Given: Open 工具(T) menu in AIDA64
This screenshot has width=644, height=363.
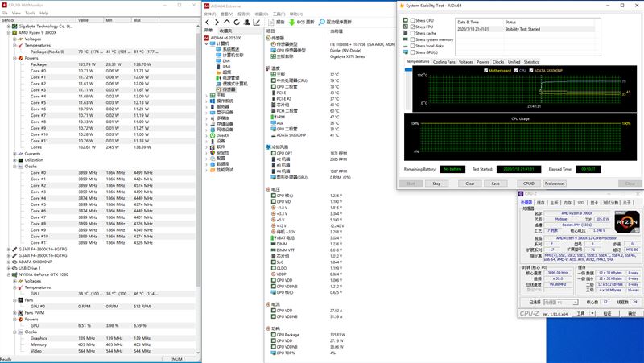Looking at the screenshot, I should click(279, 14).
